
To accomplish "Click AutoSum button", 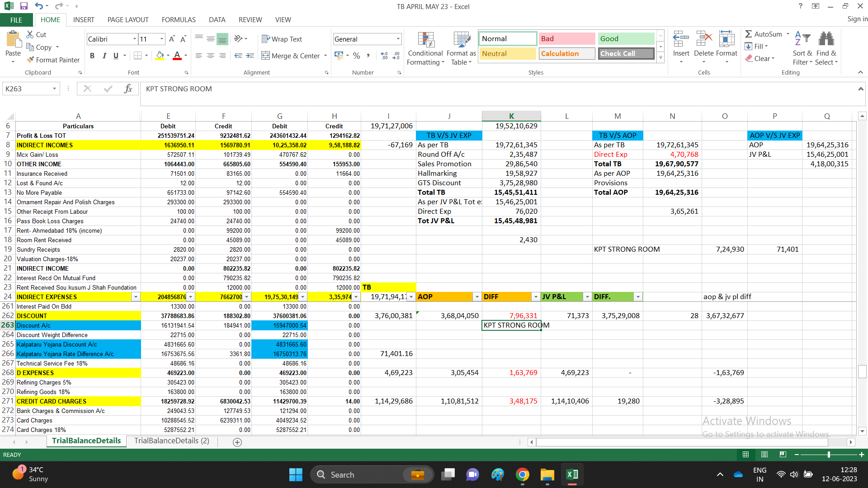I will 764,34.
